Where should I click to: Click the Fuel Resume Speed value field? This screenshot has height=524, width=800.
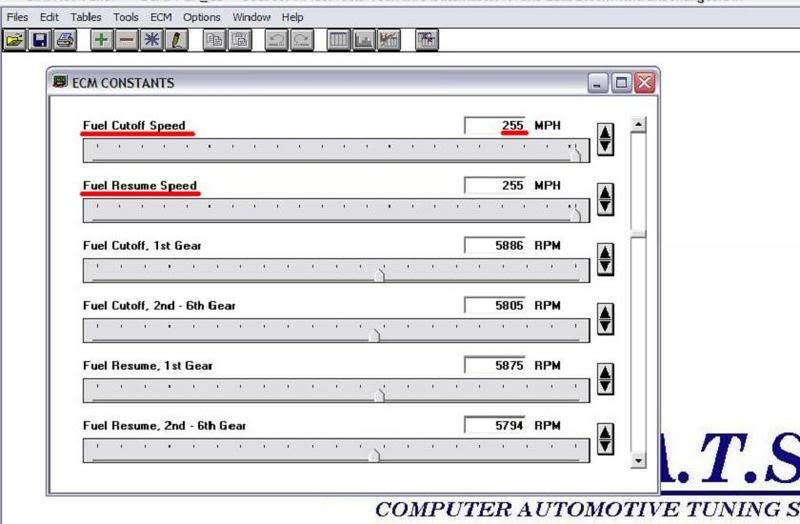point(496,186)
